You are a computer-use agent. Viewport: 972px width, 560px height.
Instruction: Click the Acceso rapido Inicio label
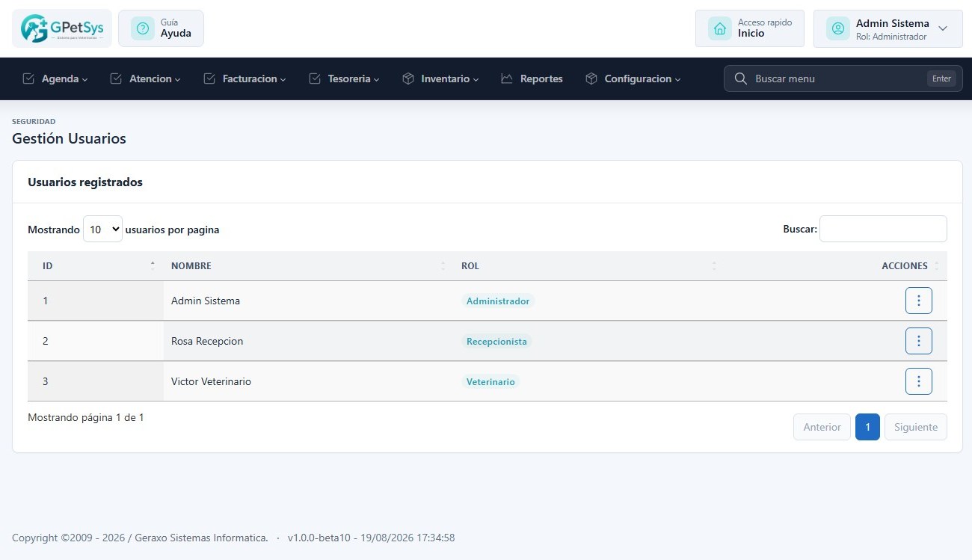(765, 28)
